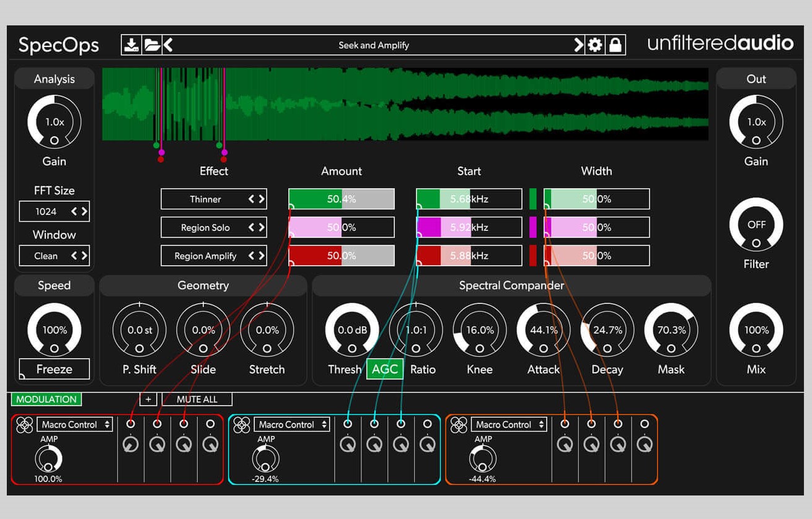Open the red modulator's Macro Control dropdown
Viewport: 812px width, 519px height.
coord(75,424)
